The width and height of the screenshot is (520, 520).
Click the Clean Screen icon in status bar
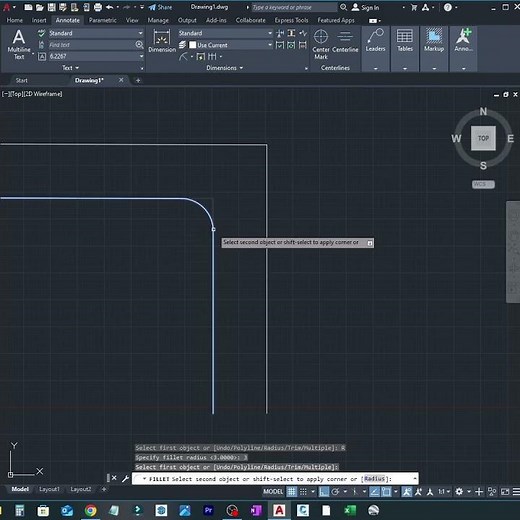coord(505,492)
